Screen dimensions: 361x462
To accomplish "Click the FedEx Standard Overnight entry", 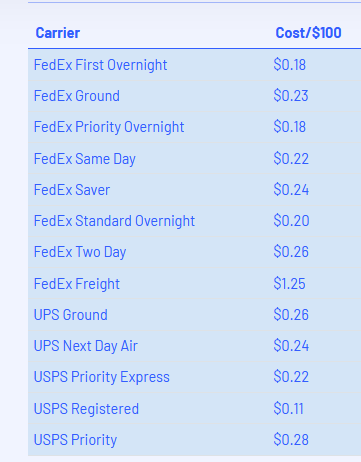I will [x=114, y=221].
